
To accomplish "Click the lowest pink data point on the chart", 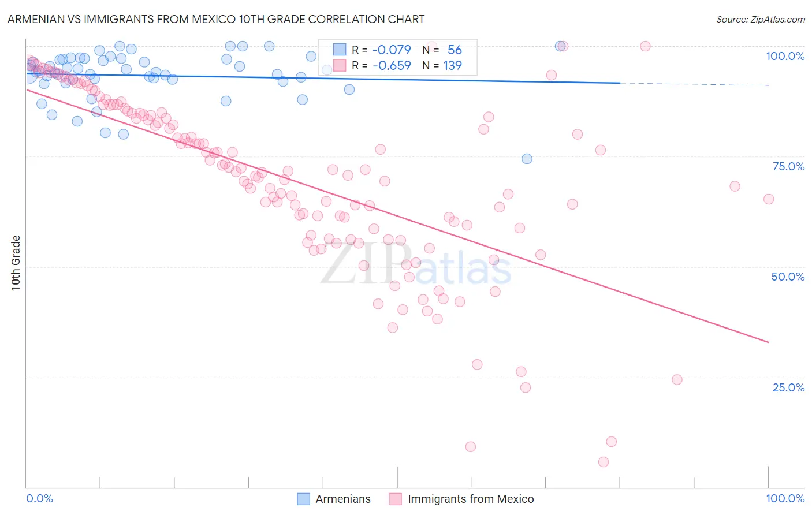I will [604, 462].
